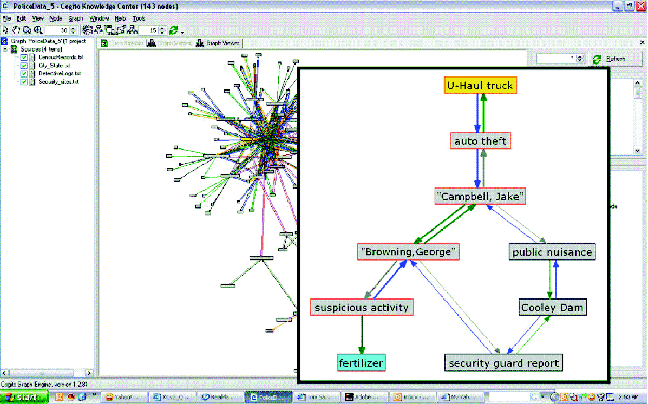Screen dimensions: 648x404
Task: Uncheck the DetectiveLogs.txt source checkbox
Action: coord(25,74)
